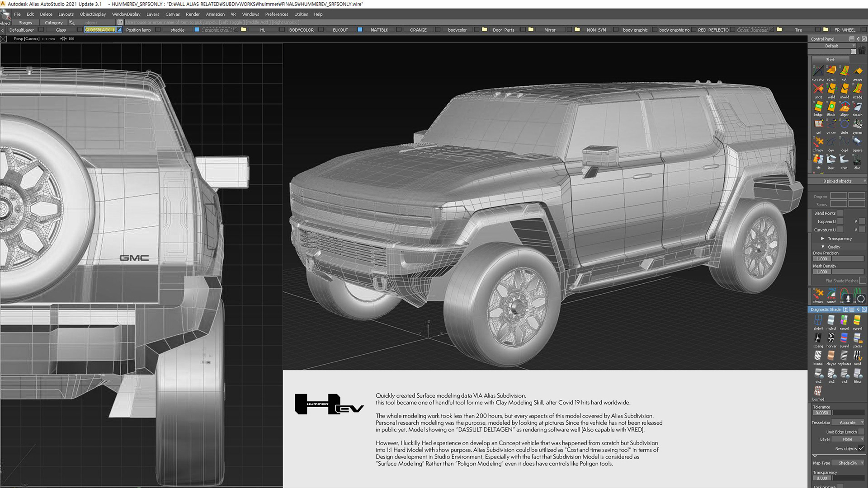The image size is (868, 488).
Task: Toggle the Curvature U checkbox
Action: tap(840, 230)
